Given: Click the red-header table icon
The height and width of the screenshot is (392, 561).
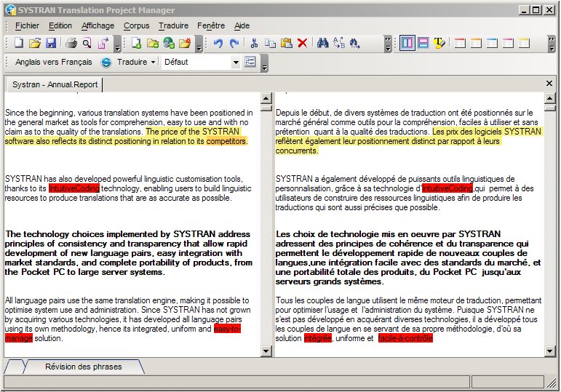Looking at the screenshot, I should coord(460,44).
